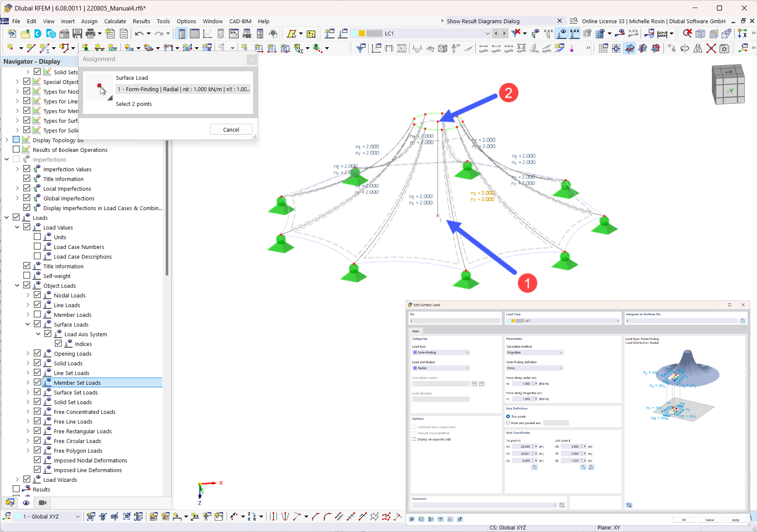Click the Undo arrow icon
Image resolution: width=757 pixels, height=532 pixels.
point(139,34)
